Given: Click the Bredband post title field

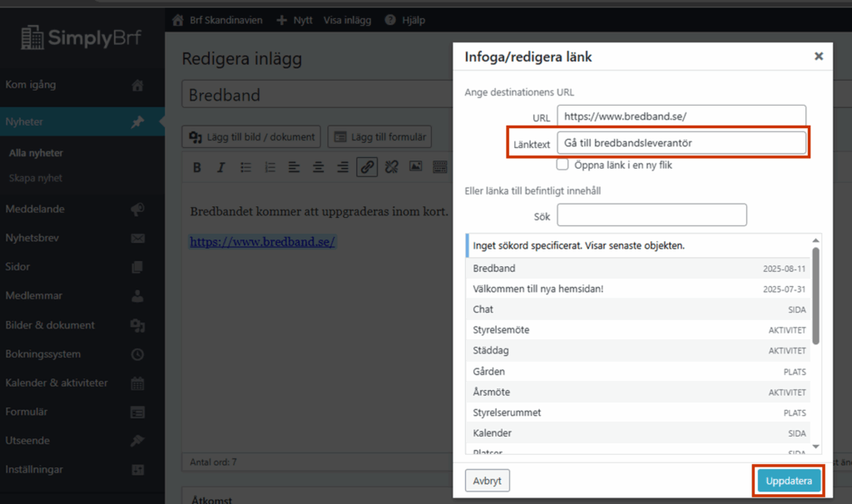Looking at the screenshot, I should point(317,95).
